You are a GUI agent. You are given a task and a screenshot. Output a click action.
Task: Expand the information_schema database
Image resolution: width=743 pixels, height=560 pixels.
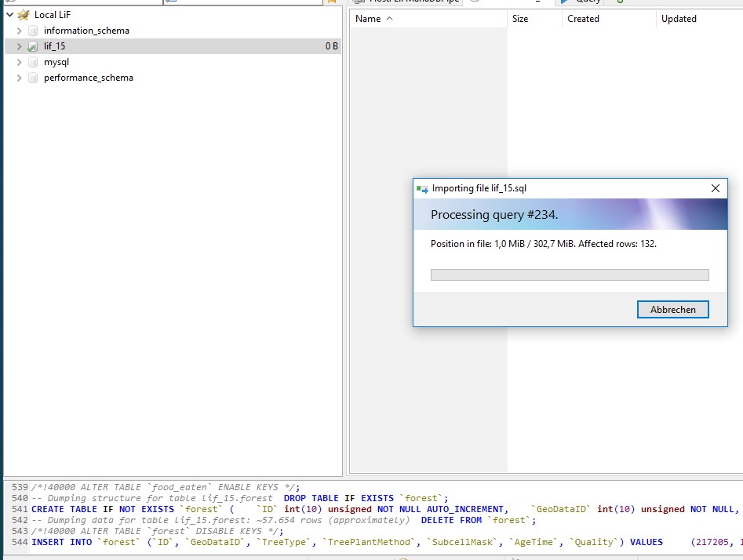click(20, 31)
